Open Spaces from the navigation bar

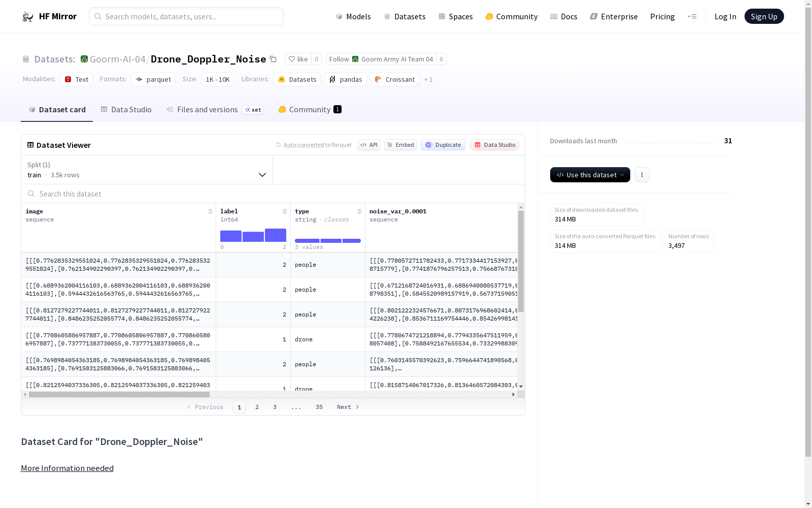(x=456, y=16)
